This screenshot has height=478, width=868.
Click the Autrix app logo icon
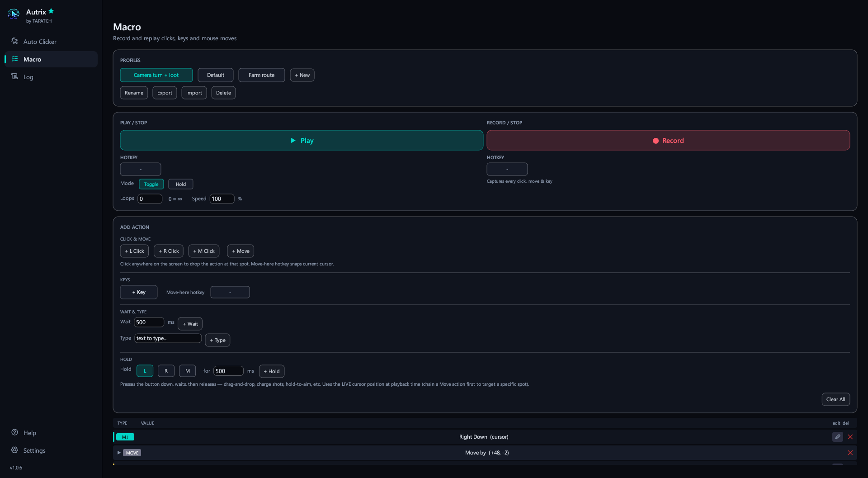[x=14, y=14]
